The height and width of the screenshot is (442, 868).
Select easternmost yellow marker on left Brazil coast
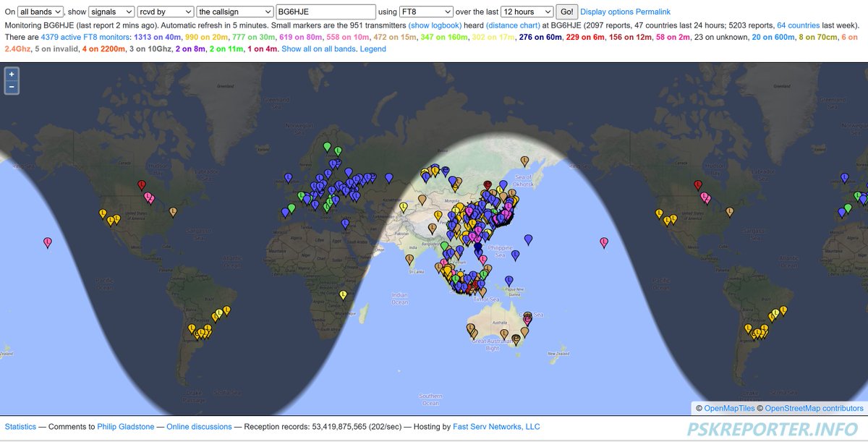click(x=226, y=310)
